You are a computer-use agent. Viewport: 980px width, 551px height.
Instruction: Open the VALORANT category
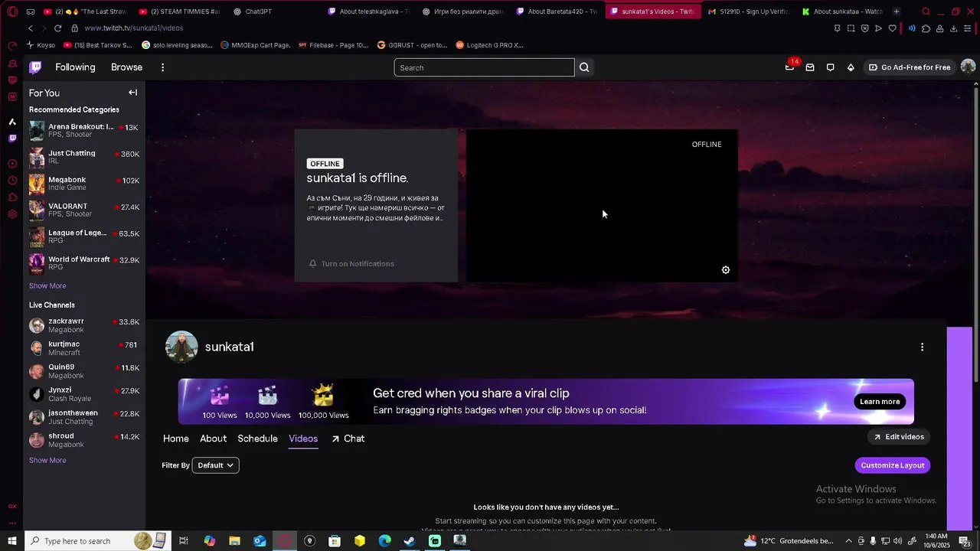coord(84,210)
